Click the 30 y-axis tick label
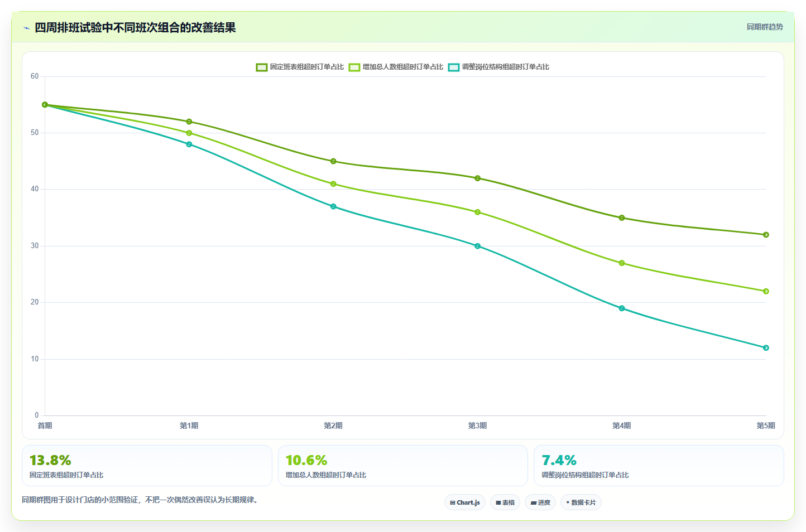 [35, 246]
